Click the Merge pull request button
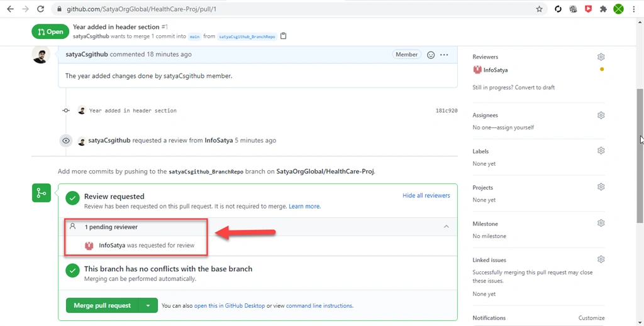The width and height of the screenshot is (644, 326). click(103, 305)
